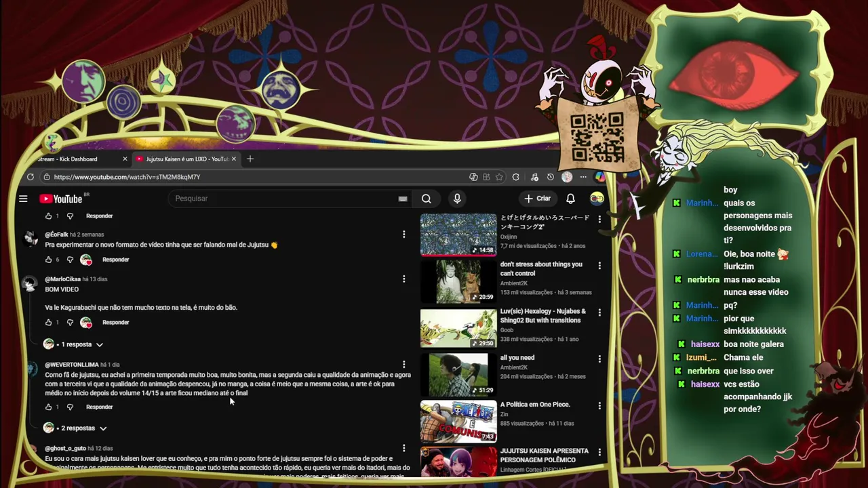Dislike the @MarloCikaa comment

[70, 323]
